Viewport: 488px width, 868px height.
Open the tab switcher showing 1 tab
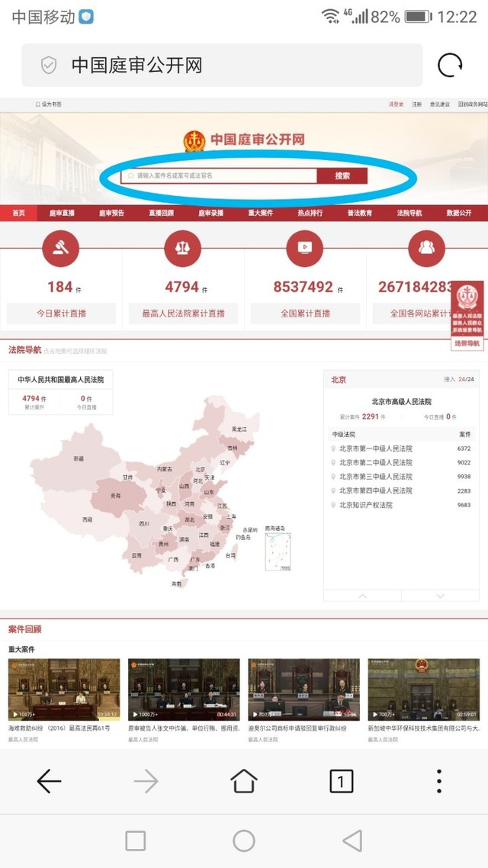click(341, 781)
